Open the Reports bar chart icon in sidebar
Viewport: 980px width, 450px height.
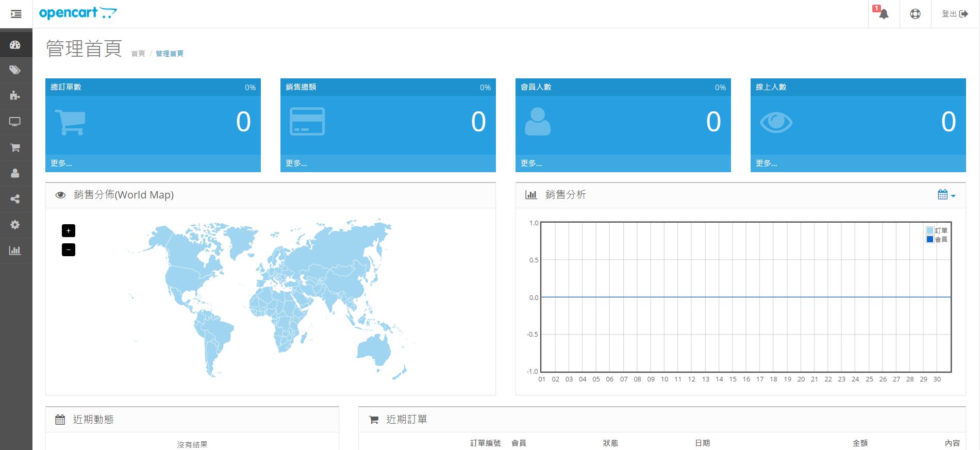[15, 251]
